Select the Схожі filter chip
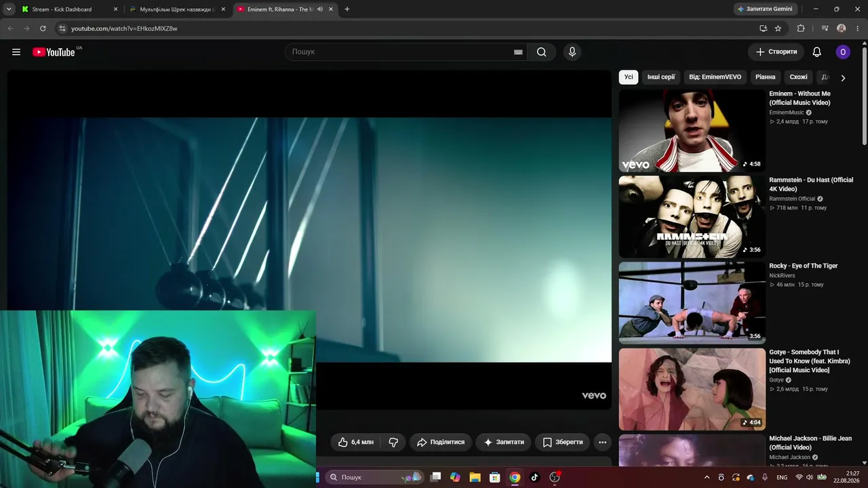Image resolution: width=868 pixels, height=488 pixels. (x=799, y=77)
